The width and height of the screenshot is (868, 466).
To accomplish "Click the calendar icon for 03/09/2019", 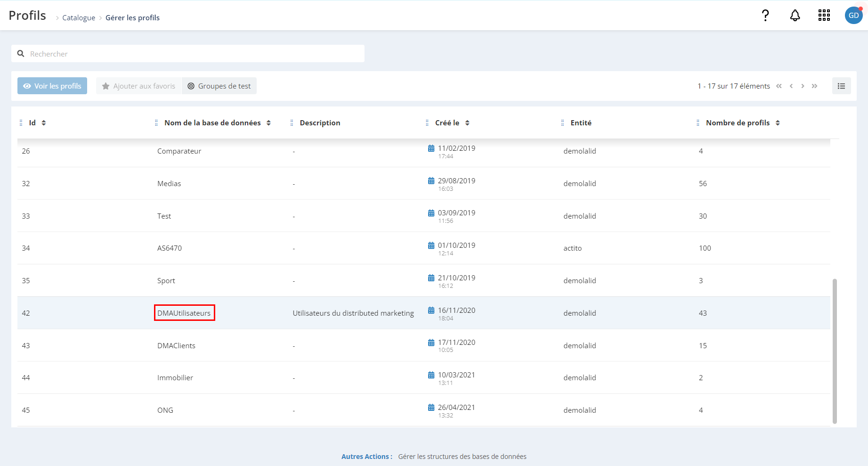I will click(431, 213).
